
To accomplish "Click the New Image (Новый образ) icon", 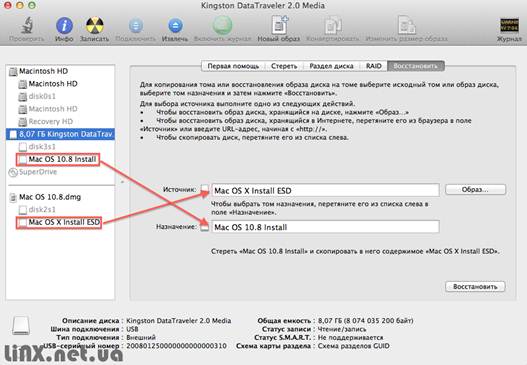I will point(279,25).
